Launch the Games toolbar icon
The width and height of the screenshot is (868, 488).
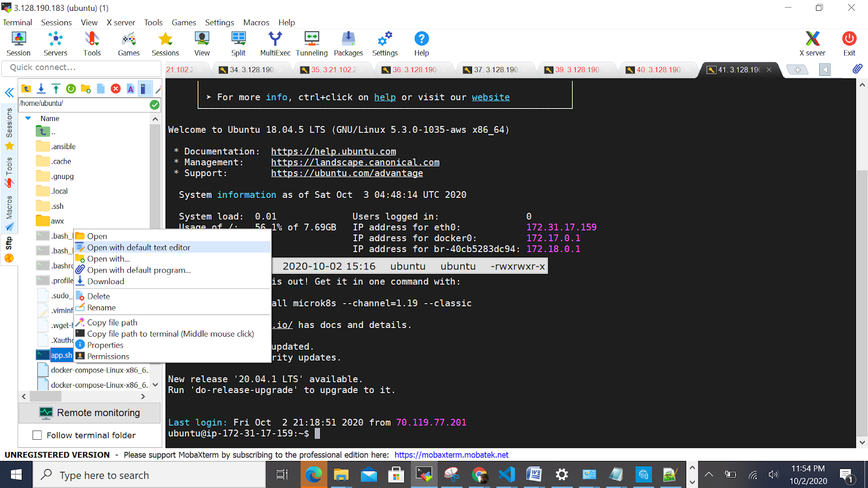coord(129,44)
